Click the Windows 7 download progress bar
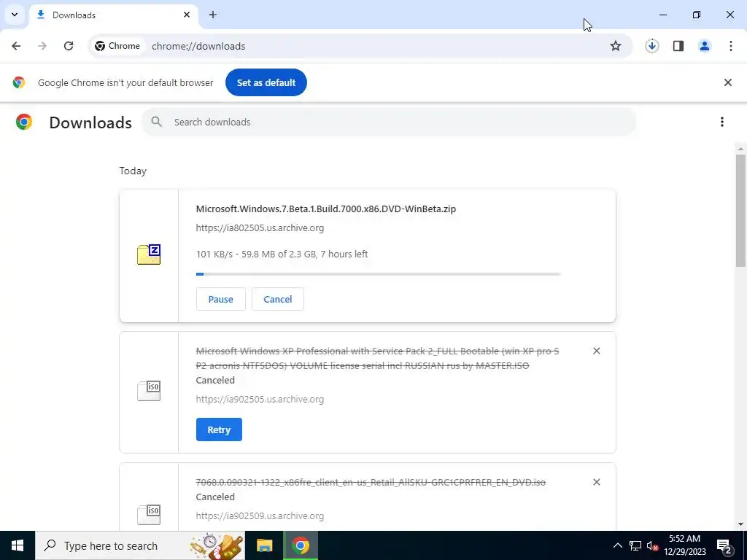747x560 pixels. [x=379, y=274]
